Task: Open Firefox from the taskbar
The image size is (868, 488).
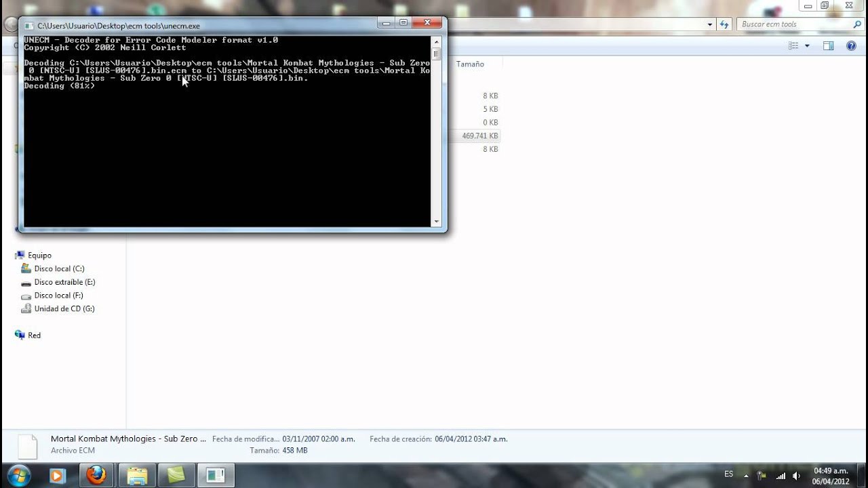Action: pyautogui.click(x=96, y=475)
